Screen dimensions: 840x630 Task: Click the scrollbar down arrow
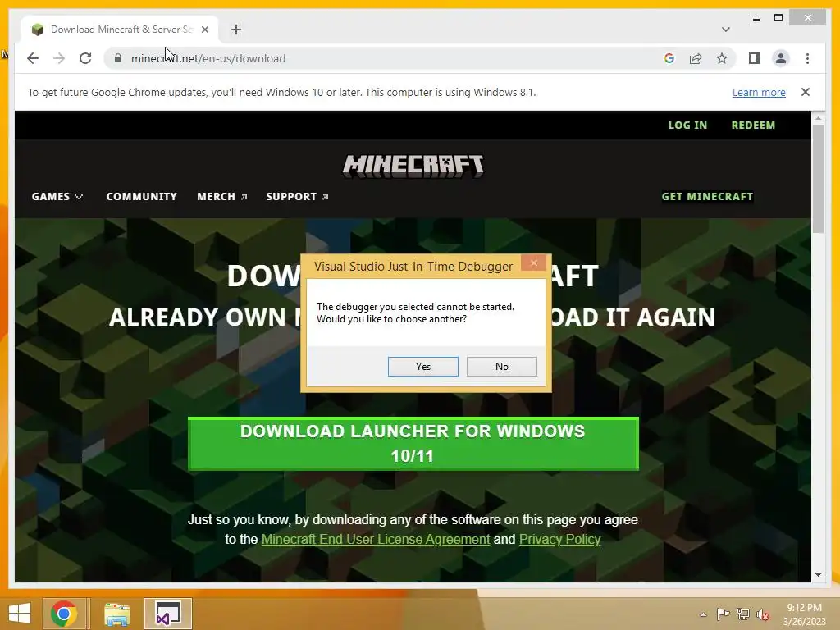(x=818, y=575)
